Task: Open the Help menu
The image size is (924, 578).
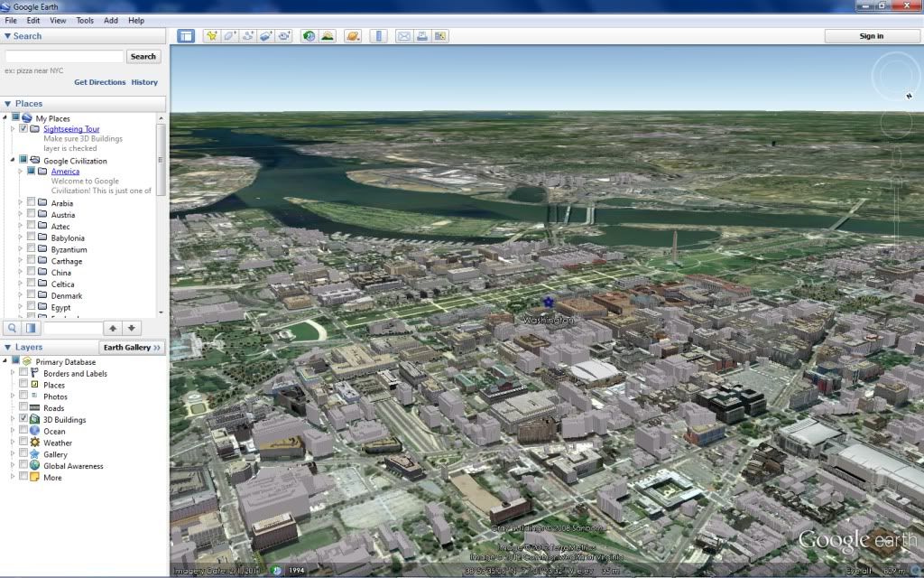Action: [x=136, y=20]
